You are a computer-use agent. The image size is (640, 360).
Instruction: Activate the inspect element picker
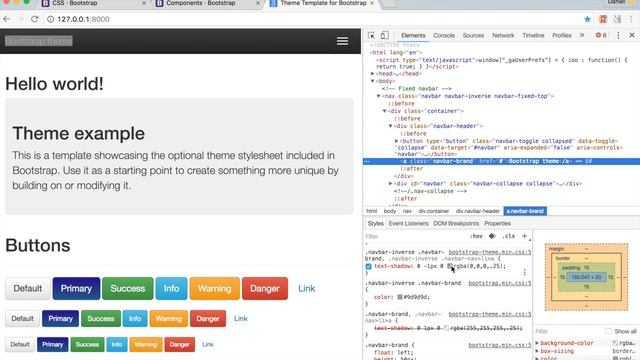point(371,36)
